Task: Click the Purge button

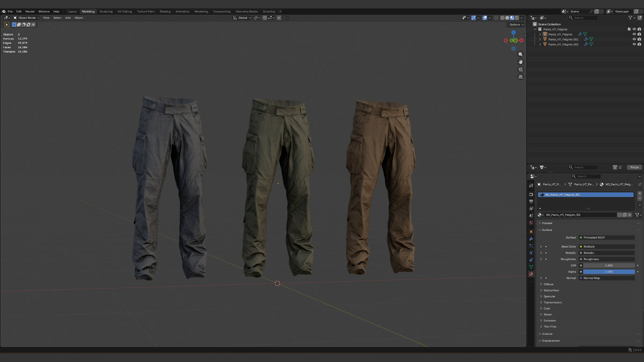Action: (634, 167)
